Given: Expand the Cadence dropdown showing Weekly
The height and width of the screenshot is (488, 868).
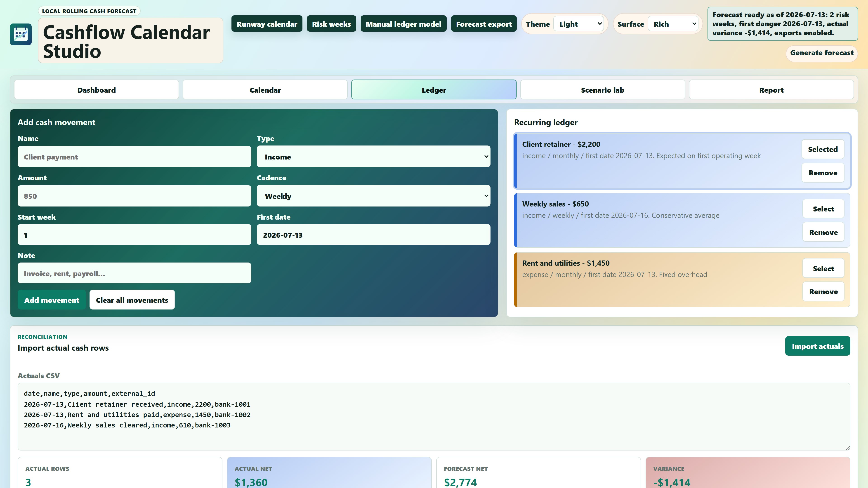Looking at the screenshot, I should click(373, 196).
